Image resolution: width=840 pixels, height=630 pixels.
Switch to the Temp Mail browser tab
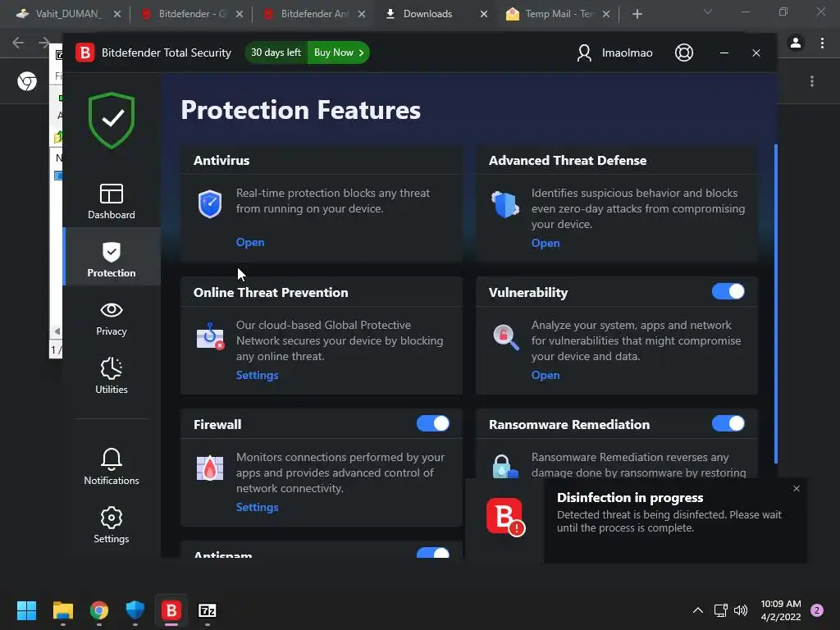(x=559, y=14)
